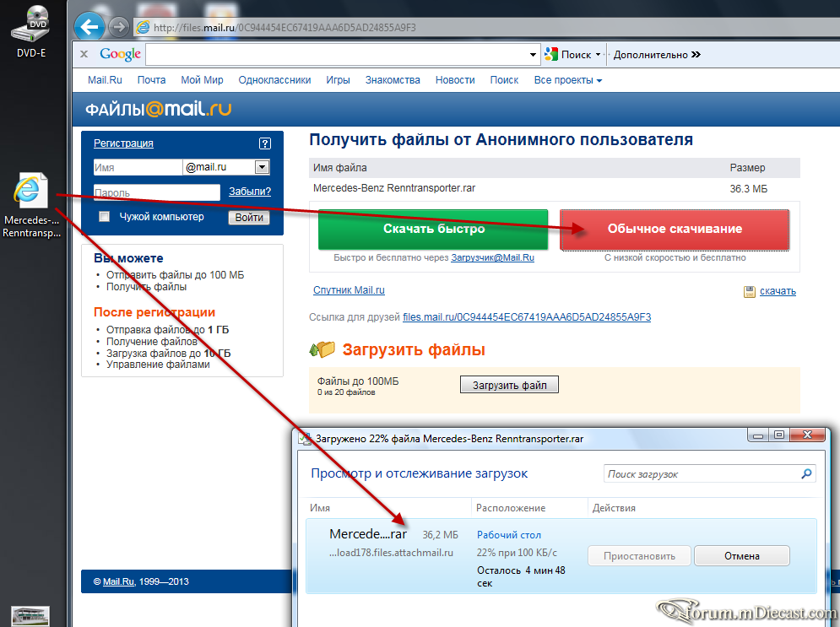840x627 pixels.
Task: Click the green Скачать быстро button
Action: pos(433,230)
